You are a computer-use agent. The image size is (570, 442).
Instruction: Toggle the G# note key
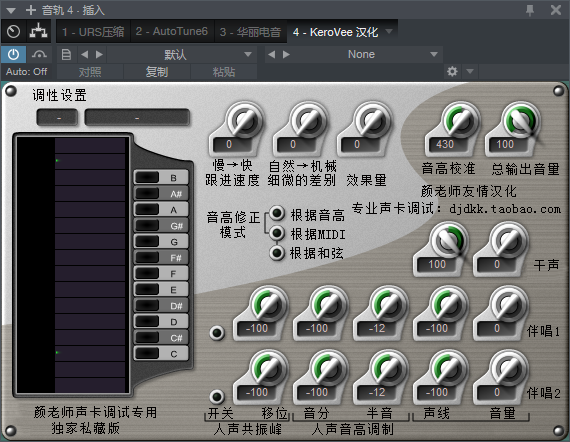pos(161,225)
